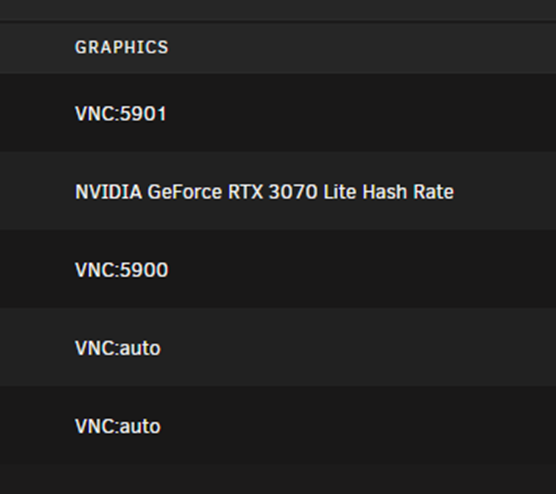Click the RTX text in GPU name

point(245,192)
